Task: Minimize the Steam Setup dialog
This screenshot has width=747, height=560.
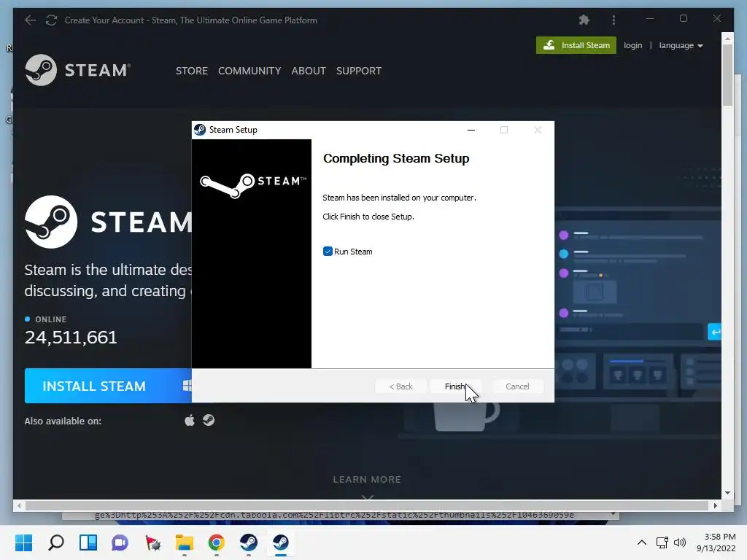Action: pyautogui.click(x=471, y=130)
